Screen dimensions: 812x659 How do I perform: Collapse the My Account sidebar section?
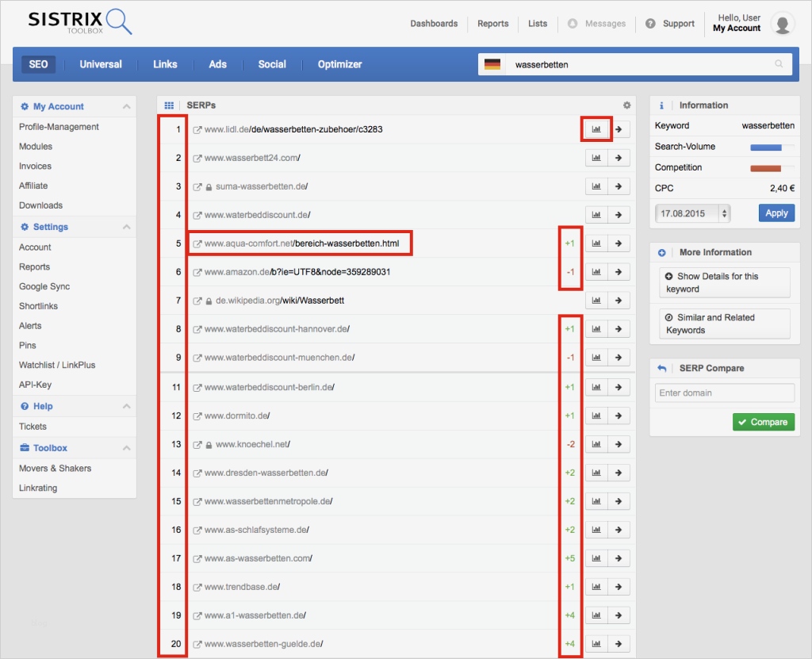[x=126, y=106]
